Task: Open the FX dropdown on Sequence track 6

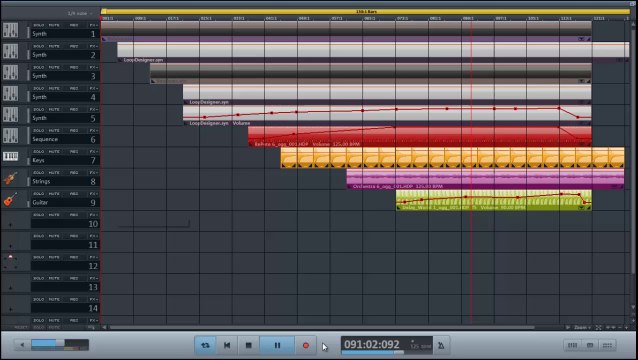Action: click(x=94, y=131)
